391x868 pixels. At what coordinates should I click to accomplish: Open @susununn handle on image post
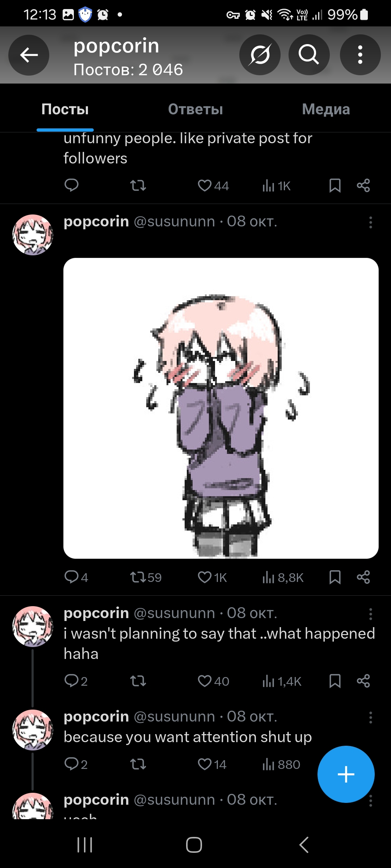175,221
